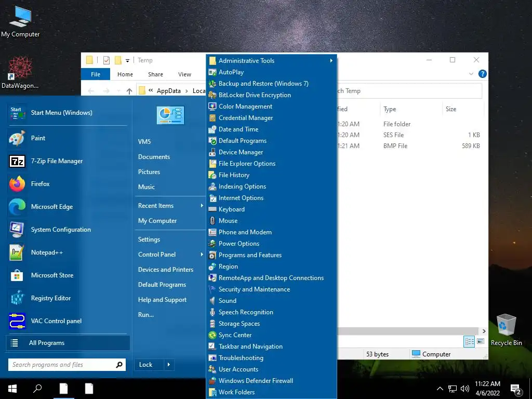
Task: Launch VAC Control panel
Action: 67,321
